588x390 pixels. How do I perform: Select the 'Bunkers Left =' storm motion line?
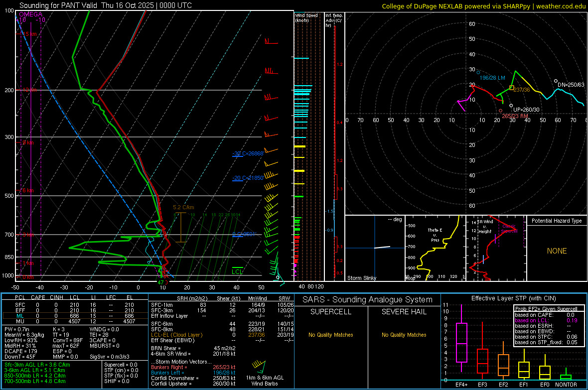click(x=193, y=373)
